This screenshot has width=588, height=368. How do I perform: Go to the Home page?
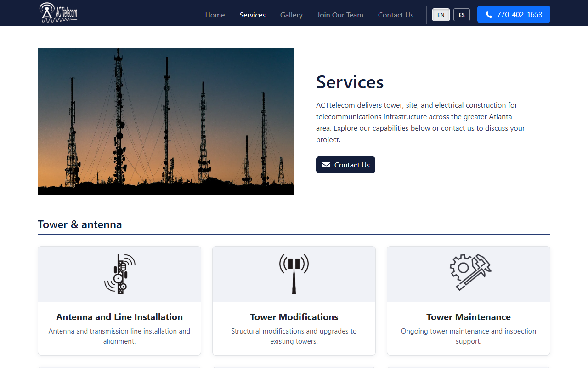click(215, 15)
